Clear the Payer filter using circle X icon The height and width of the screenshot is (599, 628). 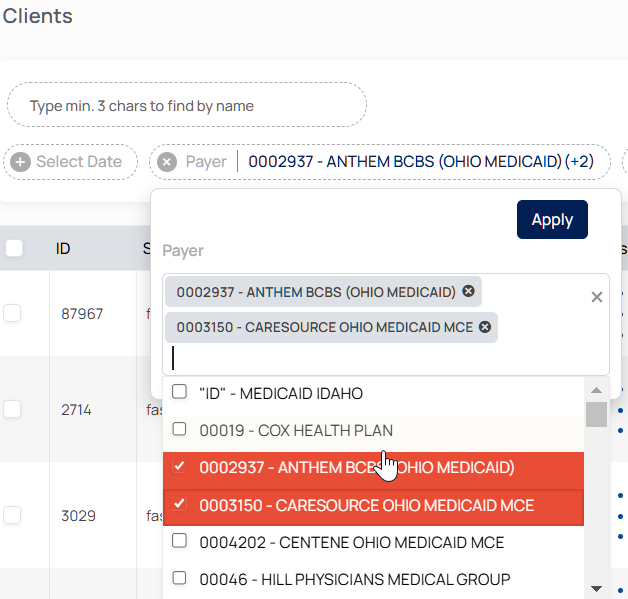tap(167, 162)
